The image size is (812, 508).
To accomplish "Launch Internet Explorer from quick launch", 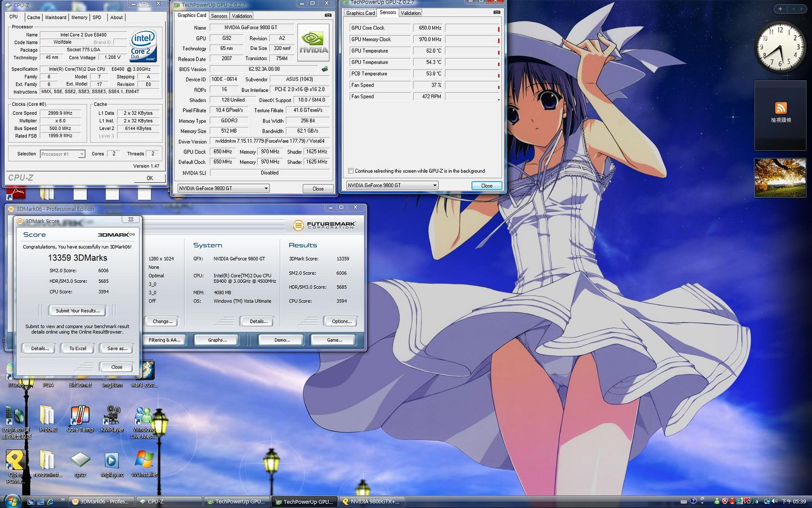I will (x=50, y=502).
